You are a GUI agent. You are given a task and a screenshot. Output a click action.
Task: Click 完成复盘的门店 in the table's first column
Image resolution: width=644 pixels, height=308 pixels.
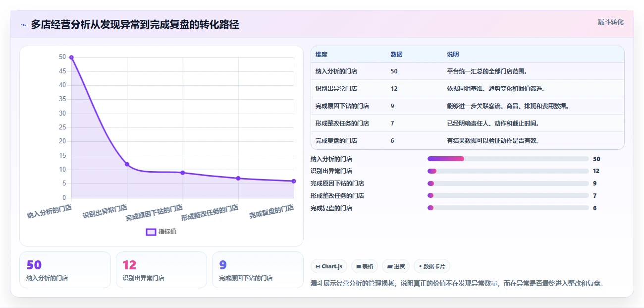point(336,141)
